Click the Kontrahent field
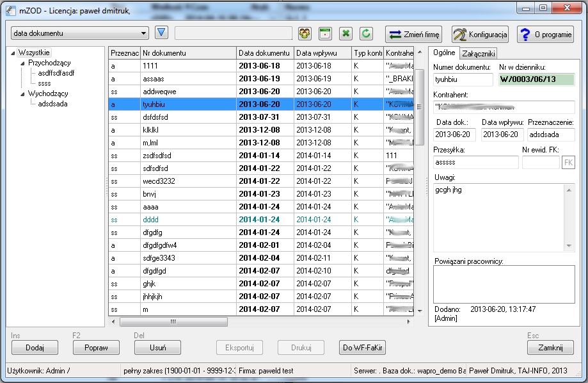This screenshot has width=588, height=383. (x=504, y=107)
